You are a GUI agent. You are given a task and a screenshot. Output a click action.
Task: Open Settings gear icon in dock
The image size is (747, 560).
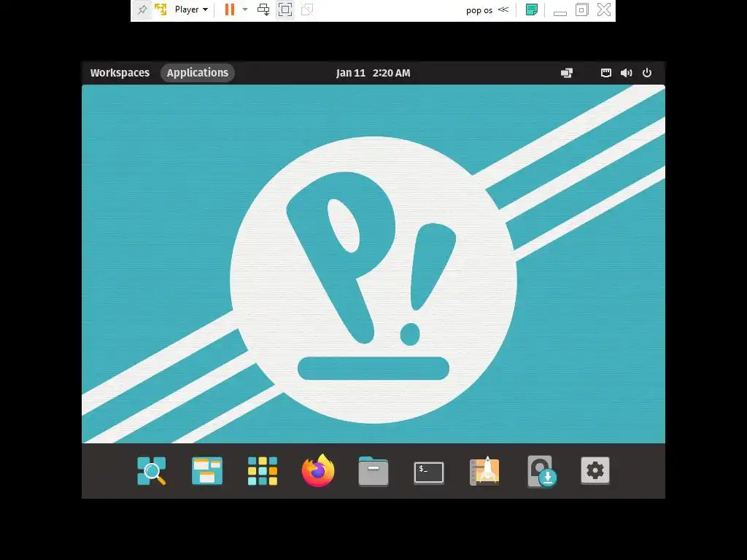(595, 470)
